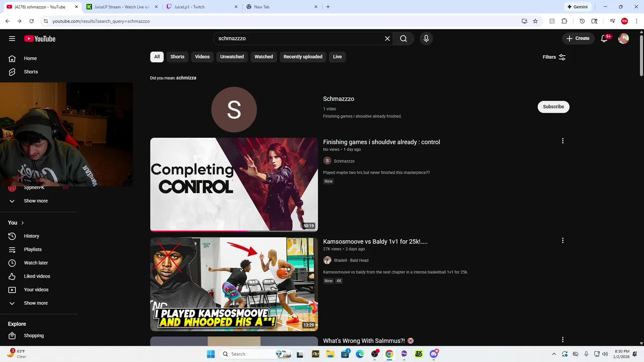Select the Live filter chip
Image resolution: width=644 pixels, height=362 pixels.
[337, 57]
